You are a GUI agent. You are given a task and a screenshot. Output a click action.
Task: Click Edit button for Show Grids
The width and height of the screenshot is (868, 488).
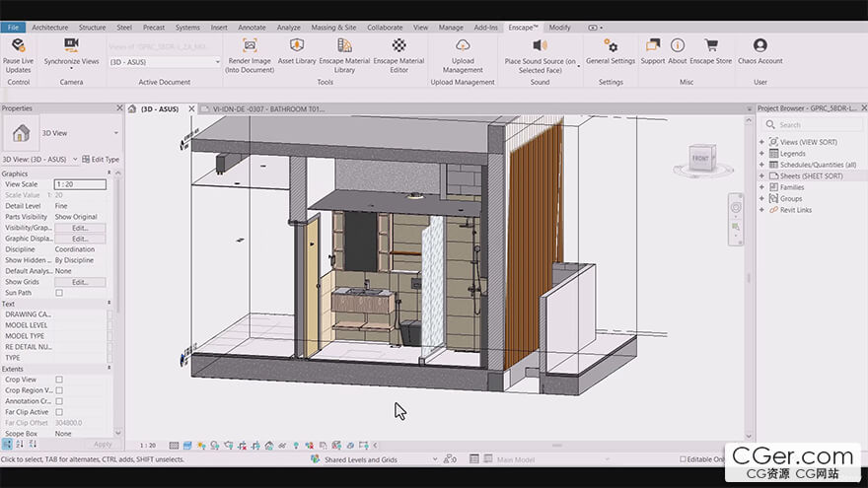coord(80,282)
